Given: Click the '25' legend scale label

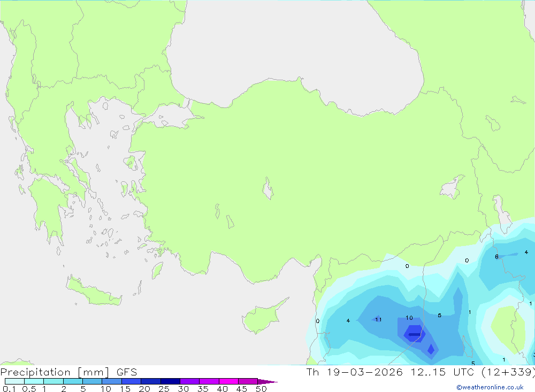Looking at the screenshot, I should point(164,389).
